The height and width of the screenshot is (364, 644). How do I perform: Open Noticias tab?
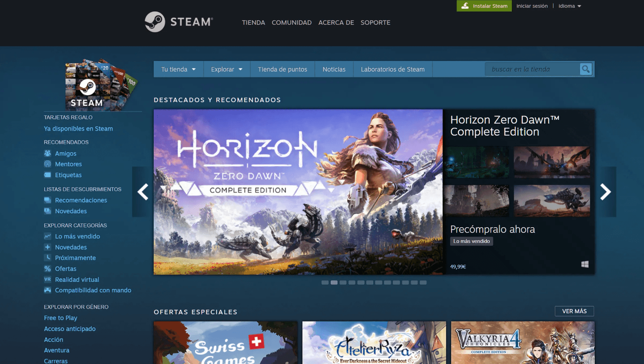pos(334,69)
